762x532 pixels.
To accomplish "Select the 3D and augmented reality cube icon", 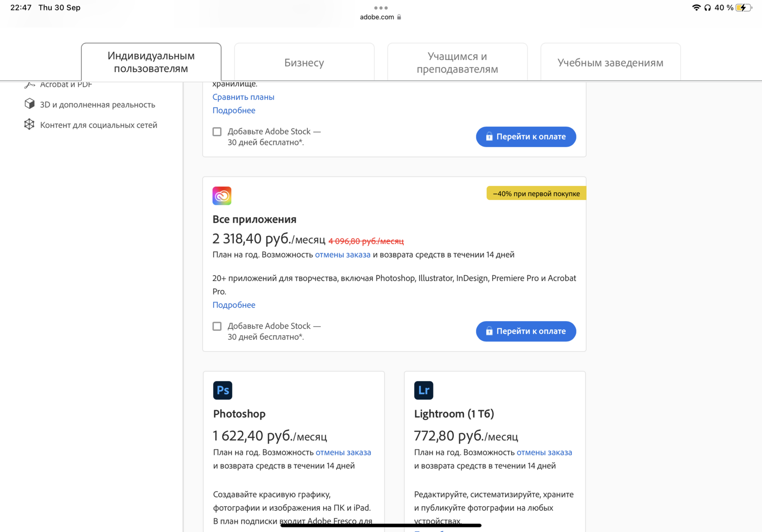I will click(x=29, y=104).
